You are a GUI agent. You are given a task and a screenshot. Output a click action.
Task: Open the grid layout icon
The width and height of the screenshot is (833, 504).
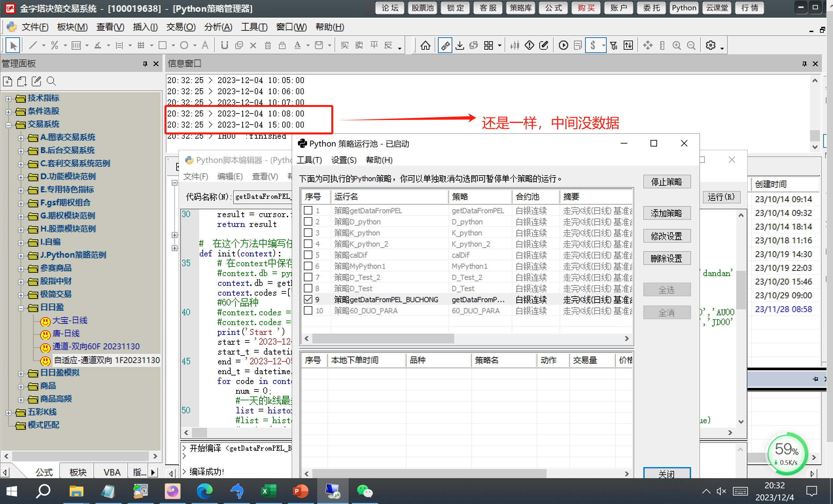pyautogui.click(x=489, y=45)
